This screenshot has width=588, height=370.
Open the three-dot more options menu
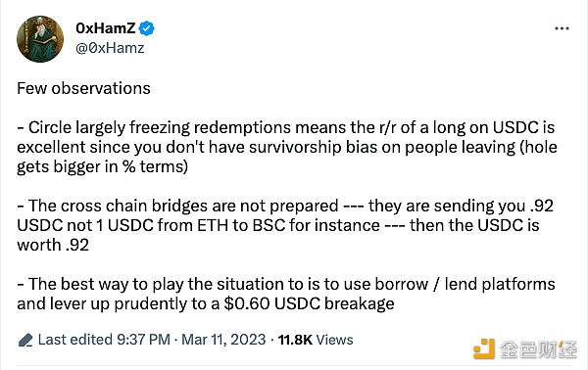[562, 28]
